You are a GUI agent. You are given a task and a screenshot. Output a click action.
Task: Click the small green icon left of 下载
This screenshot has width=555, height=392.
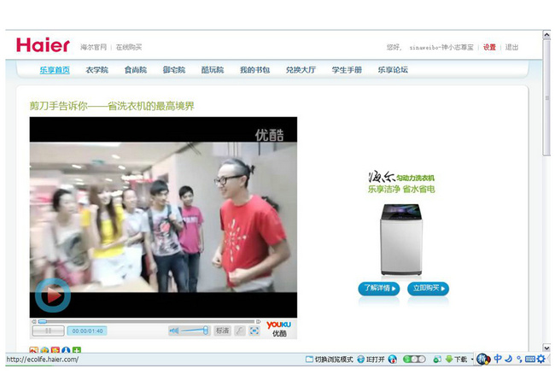(x=437, y=360)
